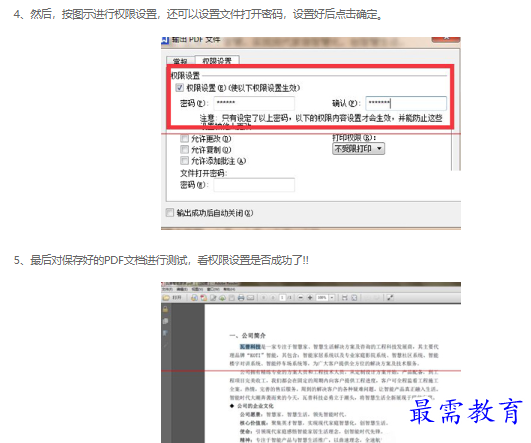Click the WPS icon in dialog title bar

165,40
